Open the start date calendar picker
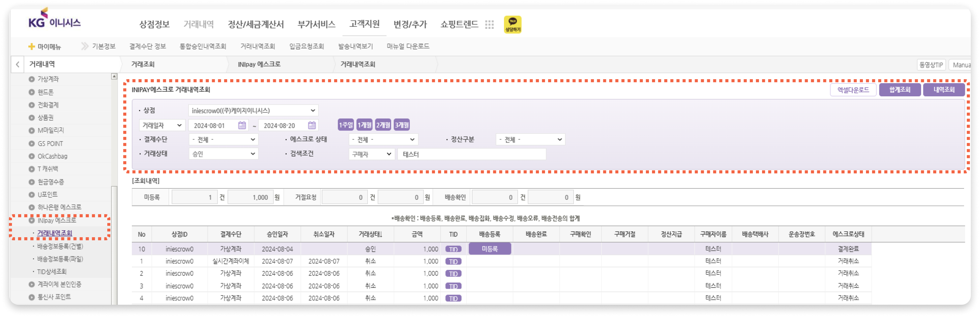This screenshot has height=317, width=980. pyautogui.click(x=242, y=125)
